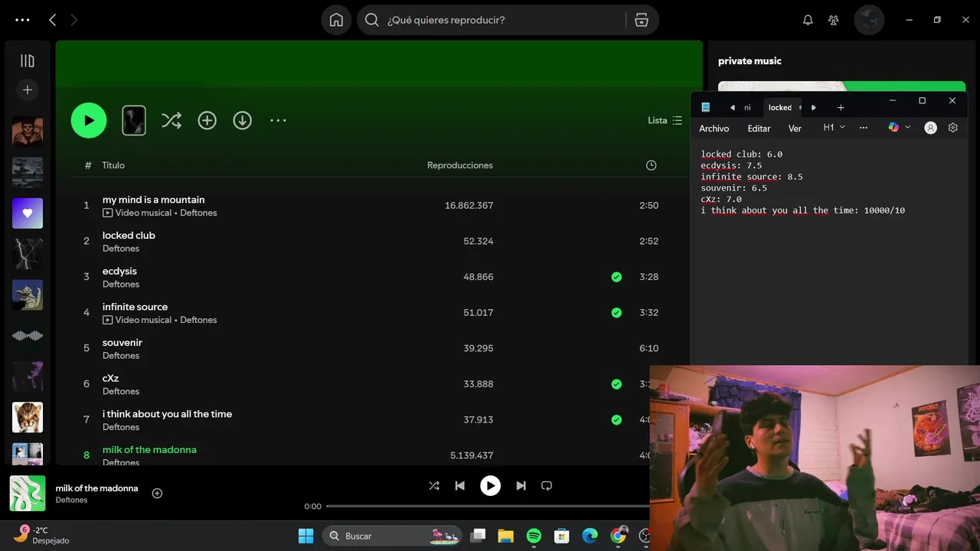Open Liked Songs heart playlist in sidebar

[28, 213]
